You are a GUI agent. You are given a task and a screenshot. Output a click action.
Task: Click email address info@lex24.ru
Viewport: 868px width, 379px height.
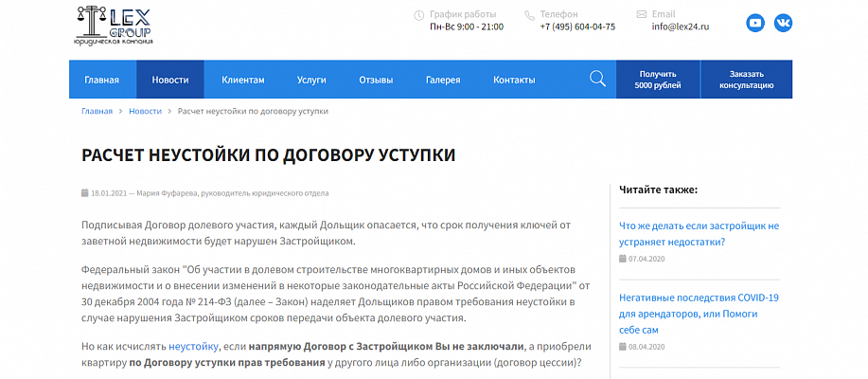(681, 27)
